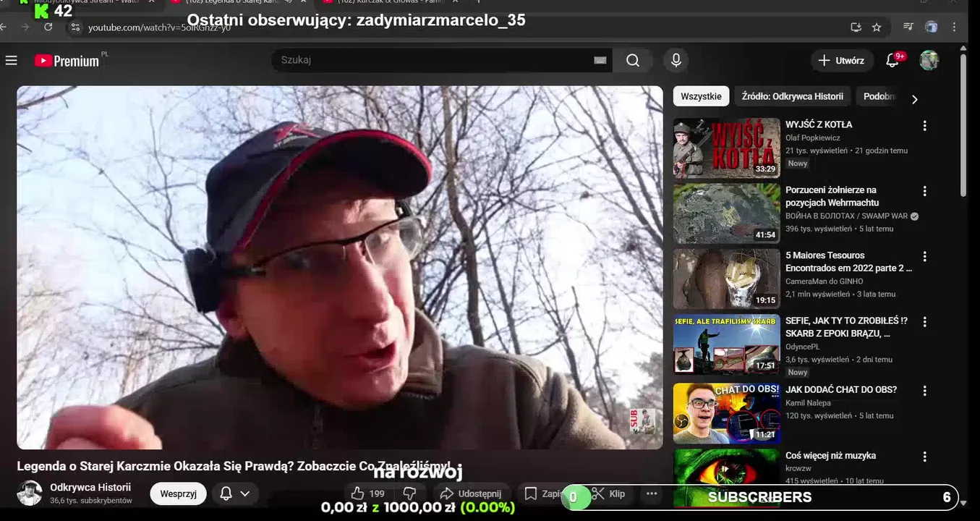Open Chrome media controls icon
The image size is (980, 521).
coord(908,27)
